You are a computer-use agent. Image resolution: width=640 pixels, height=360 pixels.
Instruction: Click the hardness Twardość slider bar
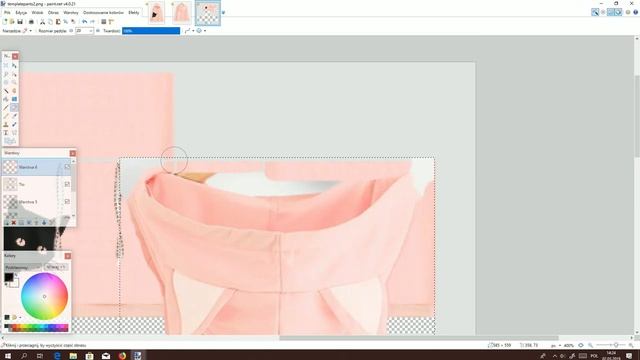tap(151, 31)
